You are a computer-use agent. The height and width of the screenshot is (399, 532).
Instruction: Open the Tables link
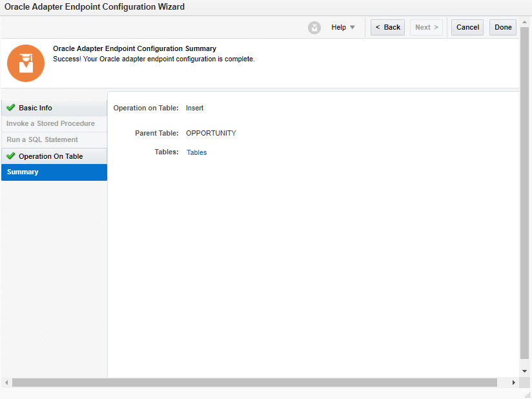(196, 153)
